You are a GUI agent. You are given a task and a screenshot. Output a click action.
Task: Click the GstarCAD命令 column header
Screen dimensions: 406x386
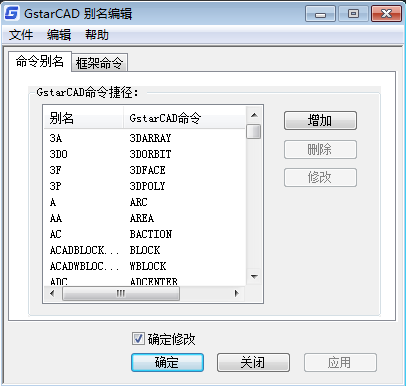(x=184, y=118)
